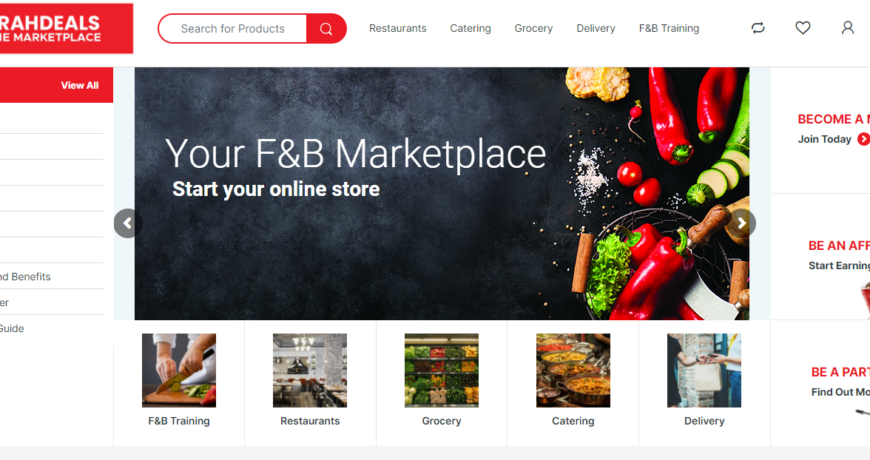Click the marketplace logo in header

pos(65,29)
